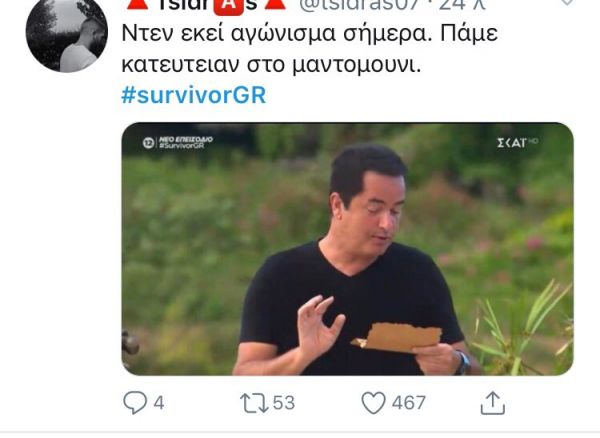Like the tweet with the heart icon
600x438 pixels.
click(373, 403)
